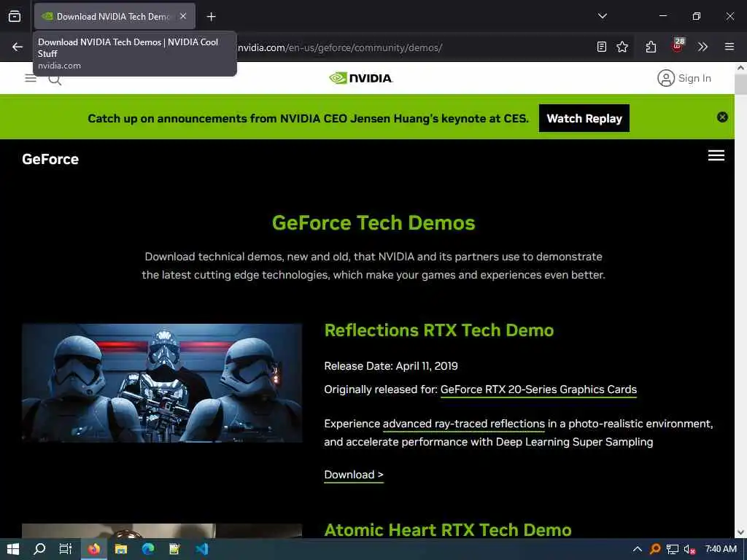Open the Reflections RTX demo thumbnail
Viewport: 747px width, 560px height.
[x=162, y=383]
